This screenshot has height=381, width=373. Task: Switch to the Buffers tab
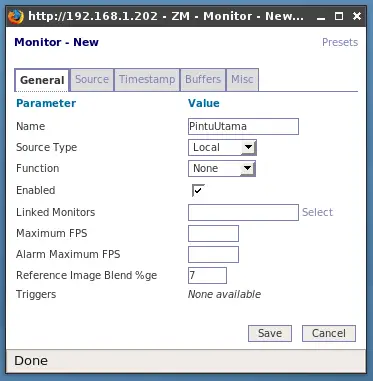pyautogui.click(x=203, y=79)
